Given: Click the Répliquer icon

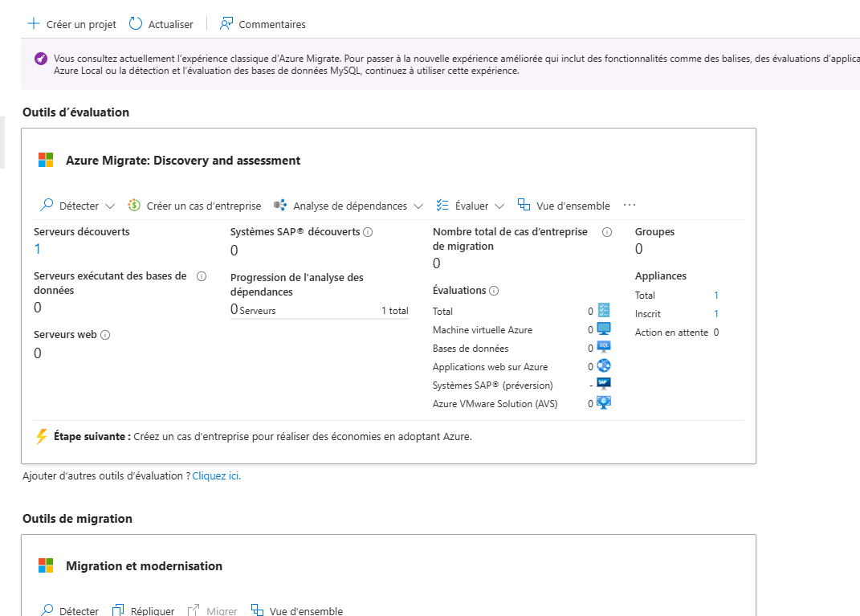Looking at the screenshot, I should click(118, 610).
